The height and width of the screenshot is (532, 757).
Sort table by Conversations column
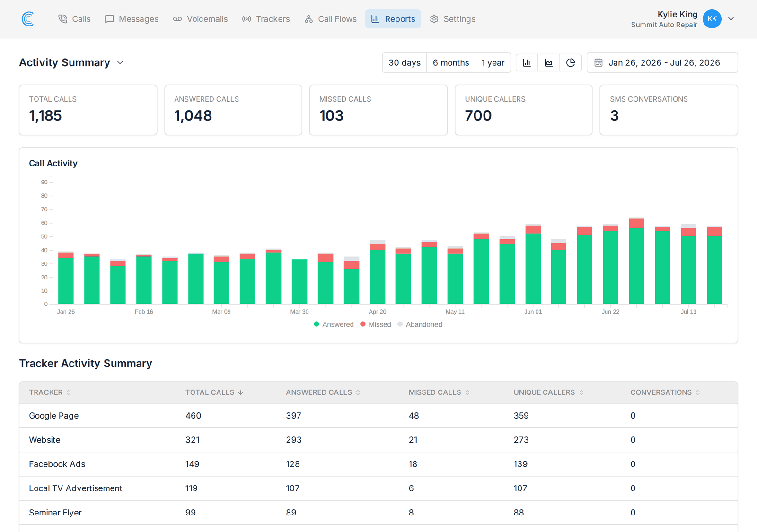coord(665,392)
